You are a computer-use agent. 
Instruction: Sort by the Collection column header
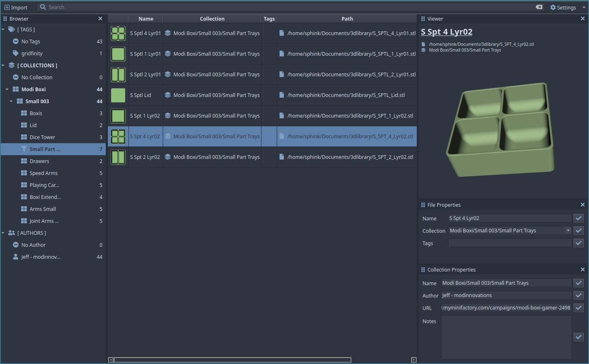pos(212,19)
